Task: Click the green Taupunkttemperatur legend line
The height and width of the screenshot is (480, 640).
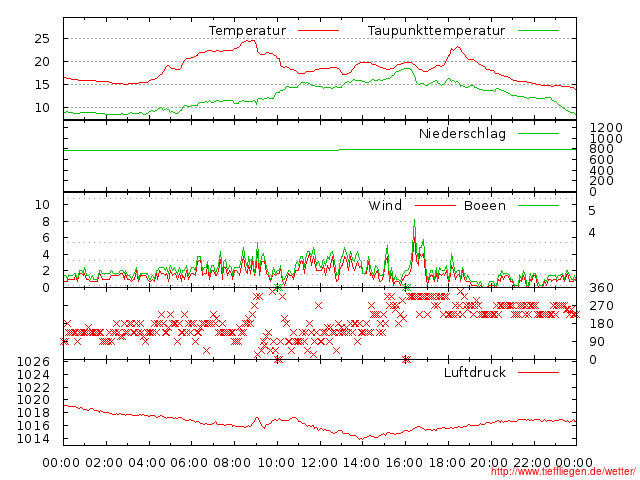Action: point(538,31)
